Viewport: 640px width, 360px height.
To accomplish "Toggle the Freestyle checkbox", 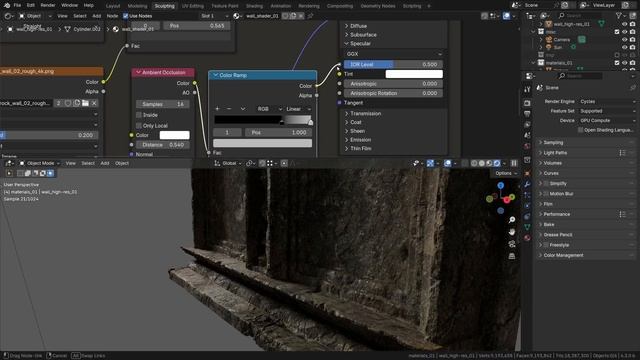I will [546, 245].
